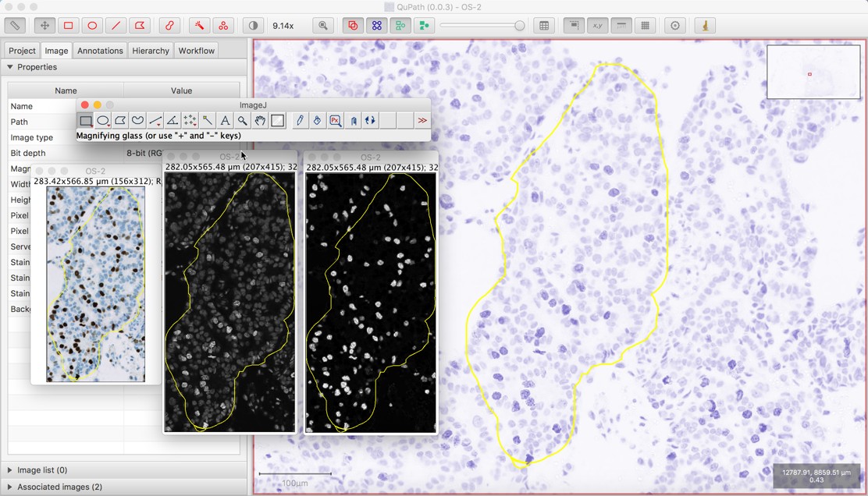Collapse the Properties section
868x496 pixels.
point(9,67)
